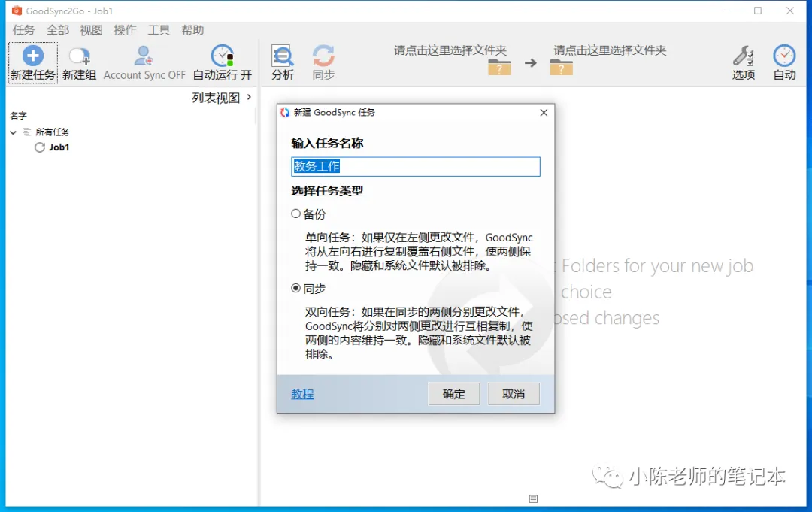Click the Job1 sync status icon
This screenshot has width=812, height=512.
40,147
